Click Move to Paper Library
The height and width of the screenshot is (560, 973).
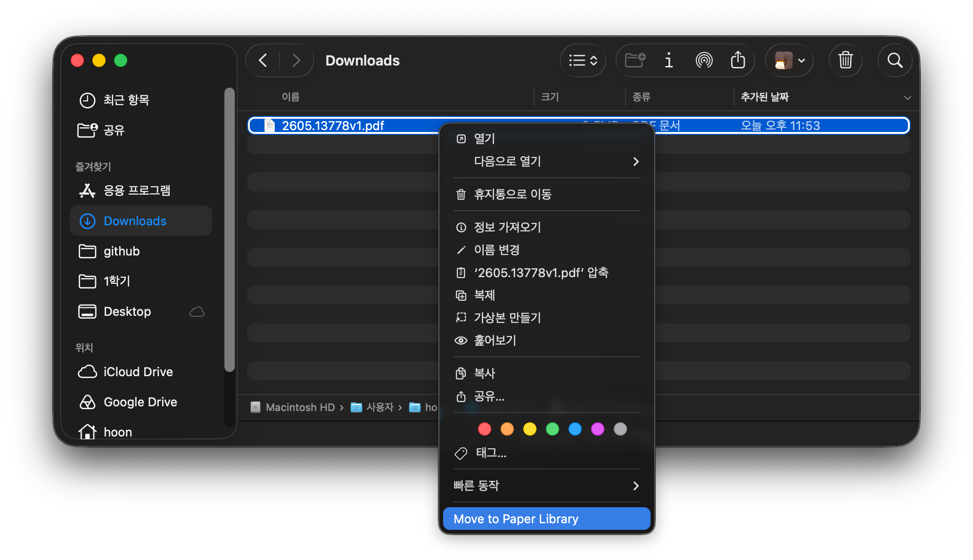click(547, 519)
